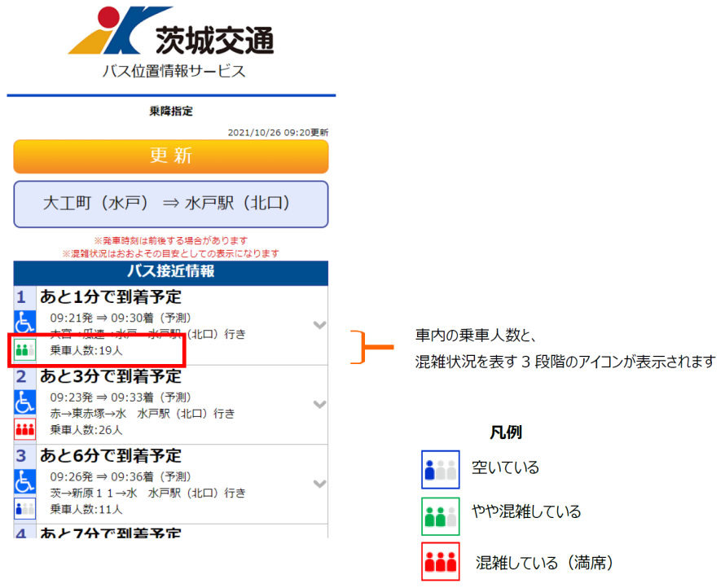The image size is (725, 588).
Task: Click red crowding icon beside 乗車人数:26人
Action: [25, 430]
